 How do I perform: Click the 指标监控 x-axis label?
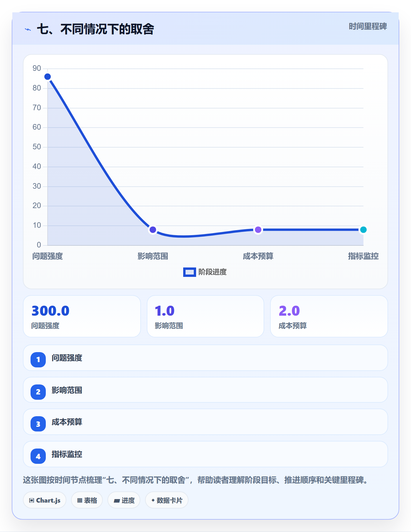363,256
